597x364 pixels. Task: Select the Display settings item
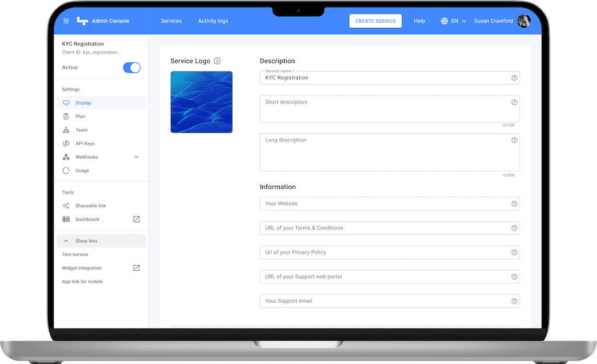pos(101,103)
